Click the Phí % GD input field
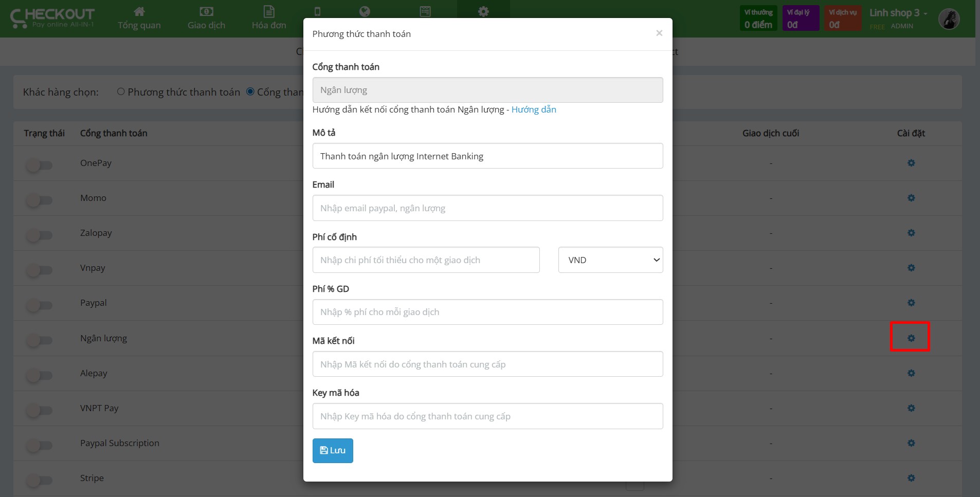This screenshot has height=497, width=980. click(487, 312)
